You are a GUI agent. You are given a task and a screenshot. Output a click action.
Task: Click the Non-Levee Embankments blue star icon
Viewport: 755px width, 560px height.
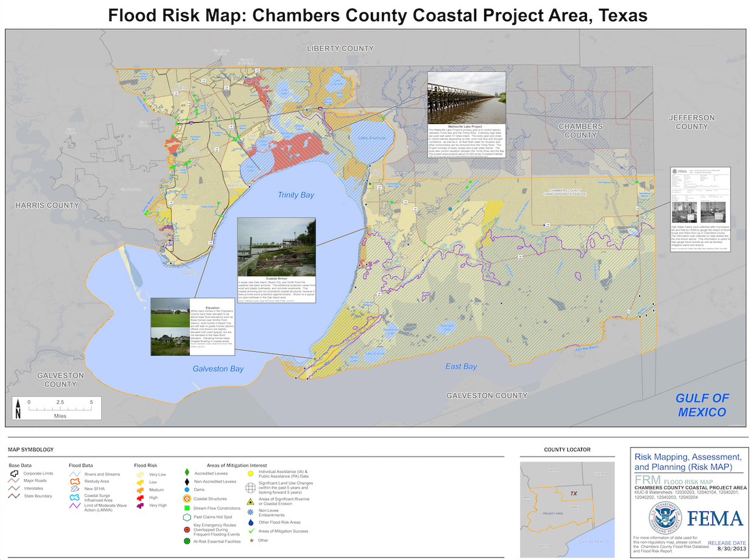tap(250, 512)
